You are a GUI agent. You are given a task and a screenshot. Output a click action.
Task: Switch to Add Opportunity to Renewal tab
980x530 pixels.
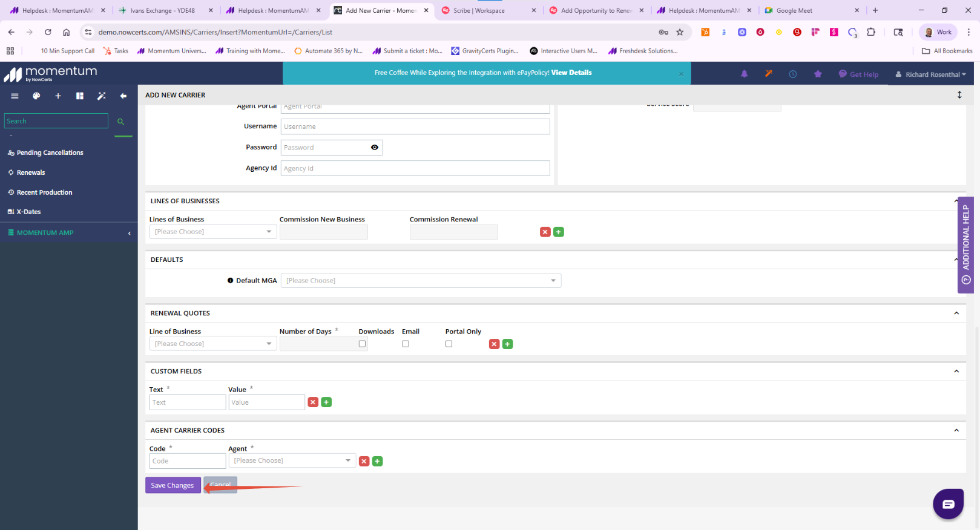pos(596,10)
